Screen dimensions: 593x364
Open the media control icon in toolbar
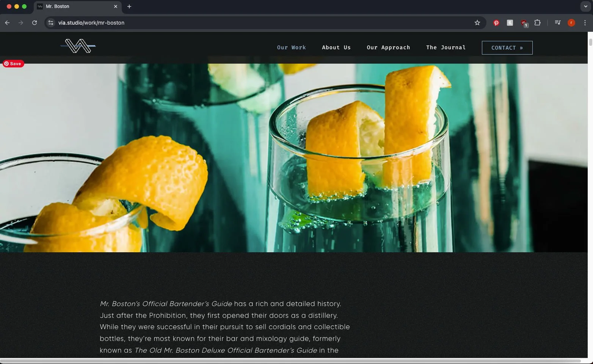[557, 23]
